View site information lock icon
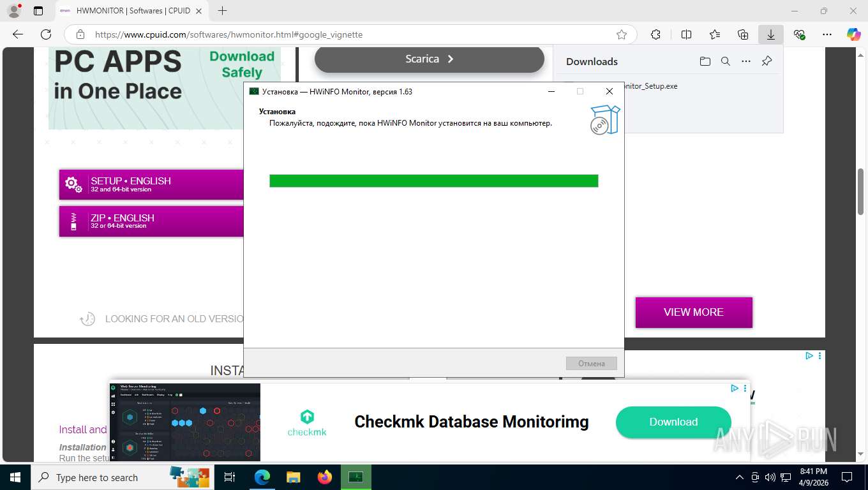The height and width of the screenshot is (490, 868). (x=80, y=34)
